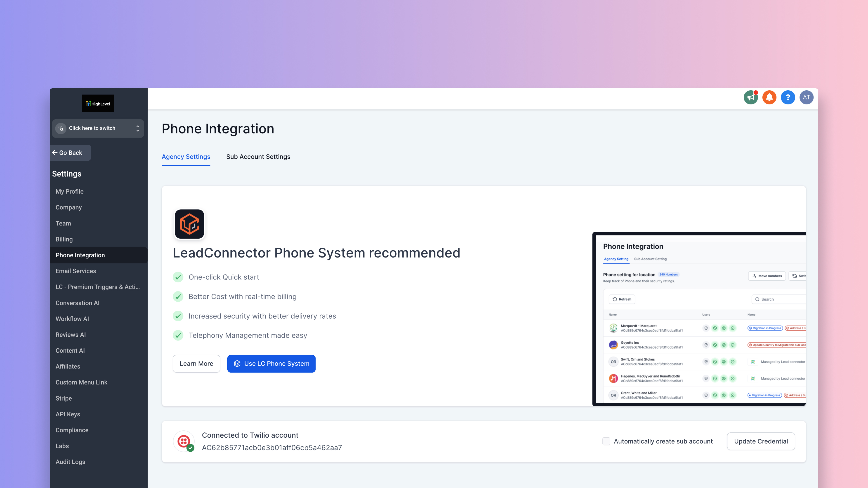868x488 pixels.
Task: Click Use LC Phone System button
Action: (x=271, y=364)
